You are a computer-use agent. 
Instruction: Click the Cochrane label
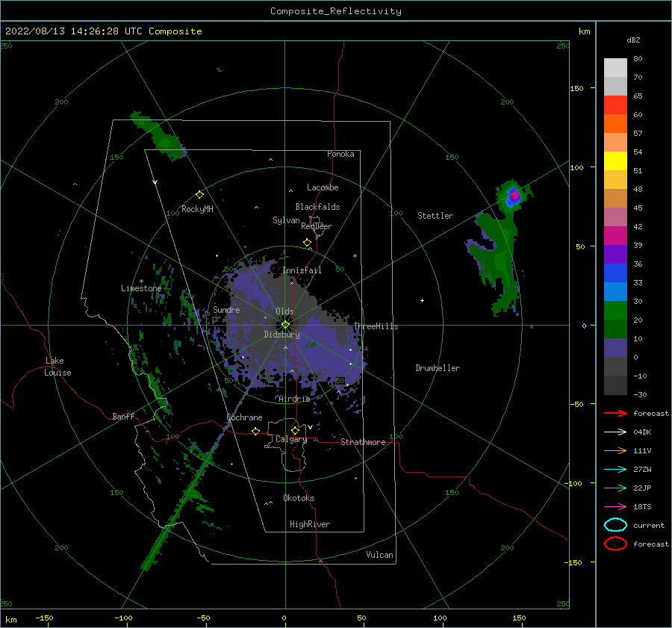[x=244, y=417]
